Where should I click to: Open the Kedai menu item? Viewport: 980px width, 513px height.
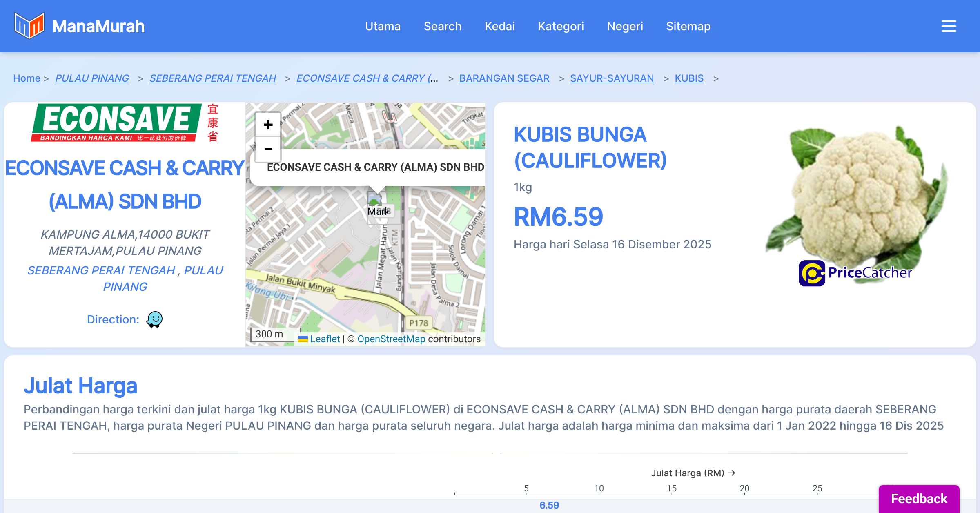click(499, 26)
